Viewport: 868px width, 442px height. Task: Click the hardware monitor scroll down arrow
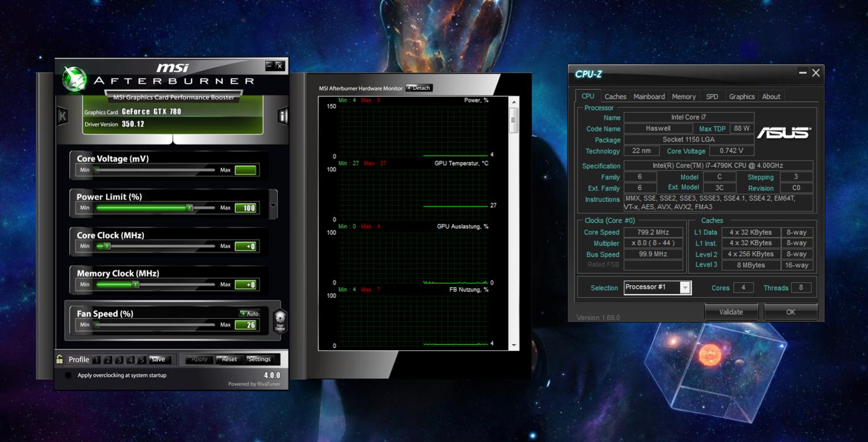click(514, 345)
